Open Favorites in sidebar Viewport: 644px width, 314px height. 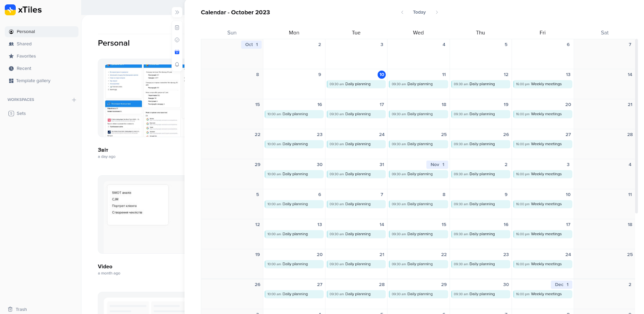pos(41,56)
